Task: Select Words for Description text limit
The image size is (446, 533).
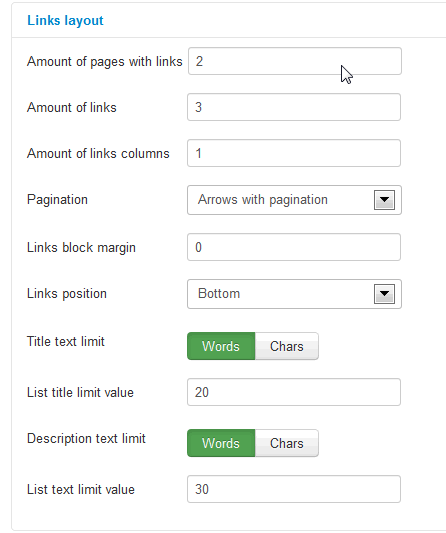Action: coord(221,443)
